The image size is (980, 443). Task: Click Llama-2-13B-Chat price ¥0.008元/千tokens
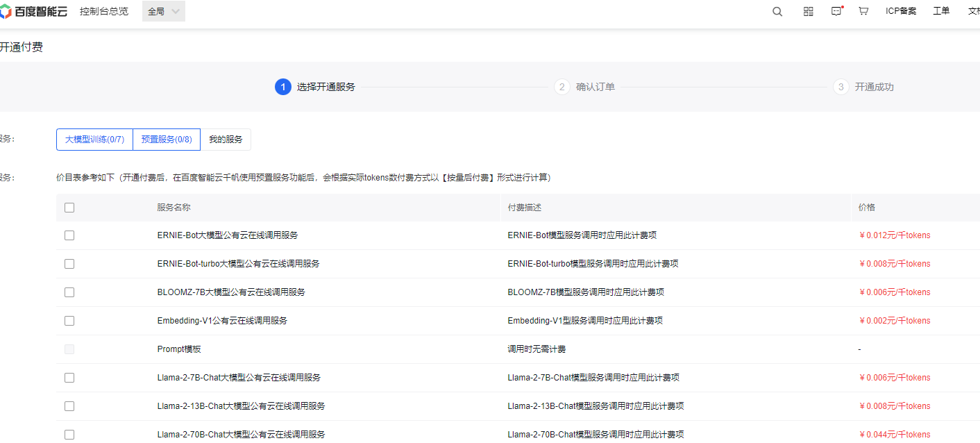pos(895,406)
